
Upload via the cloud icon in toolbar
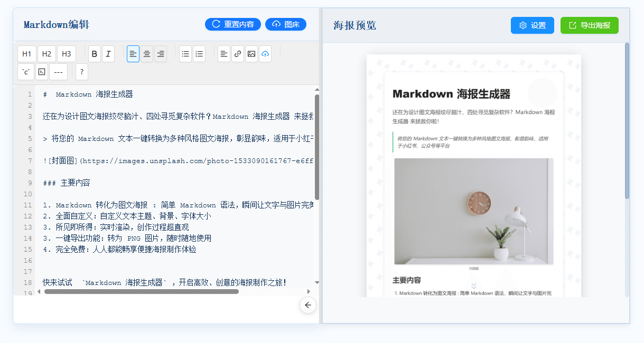coord(265,53)
